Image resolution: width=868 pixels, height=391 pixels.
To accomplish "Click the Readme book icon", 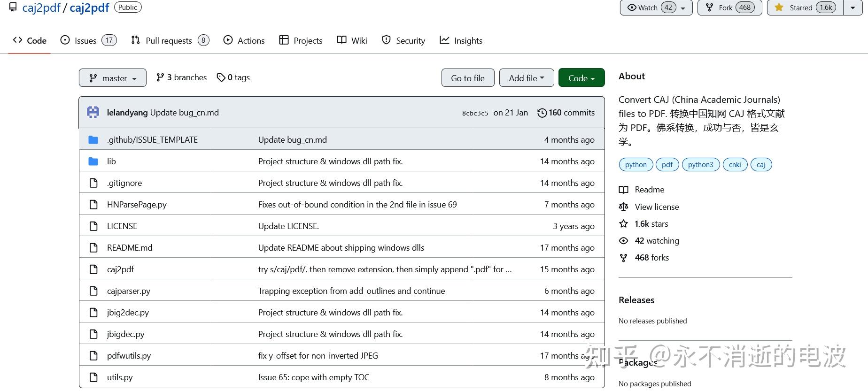I will [623, 190].
